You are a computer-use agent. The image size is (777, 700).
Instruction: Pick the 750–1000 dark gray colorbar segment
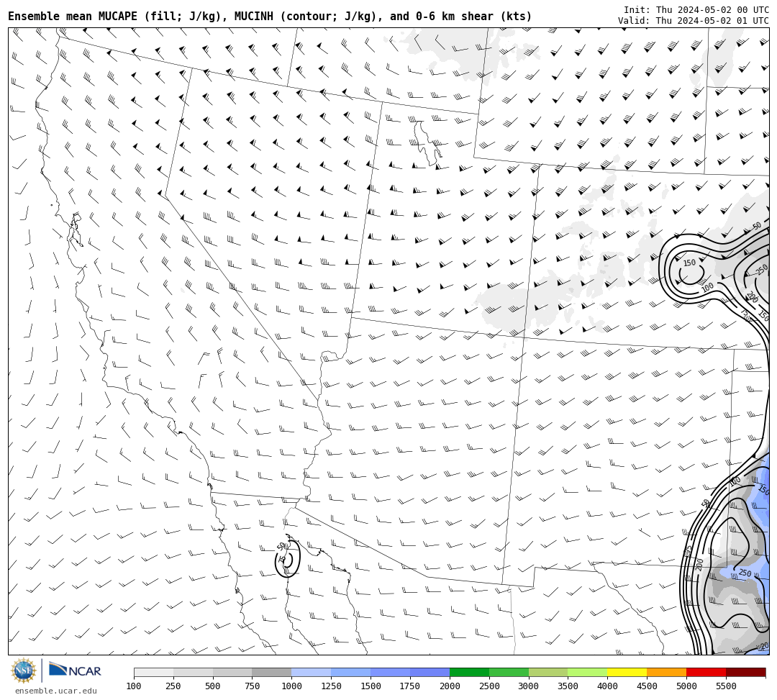pyautogui.click(x=272, y=672)
